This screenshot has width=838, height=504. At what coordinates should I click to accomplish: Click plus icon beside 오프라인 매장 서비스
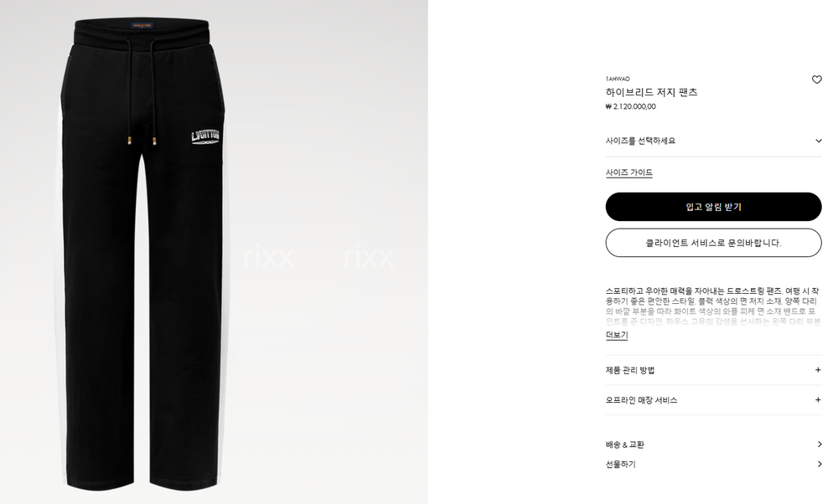pos(818,400)
